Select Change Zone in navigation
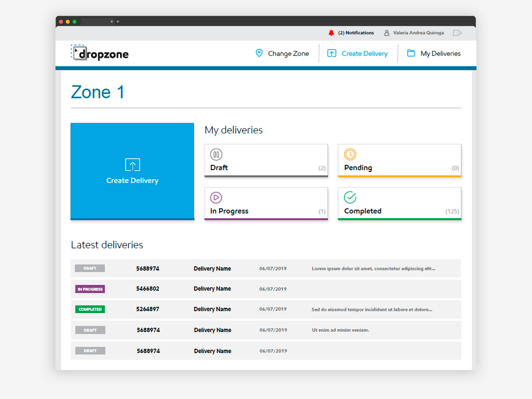This screenshot has width=532, height=399. pyautogui.click(x=288, y=54)
